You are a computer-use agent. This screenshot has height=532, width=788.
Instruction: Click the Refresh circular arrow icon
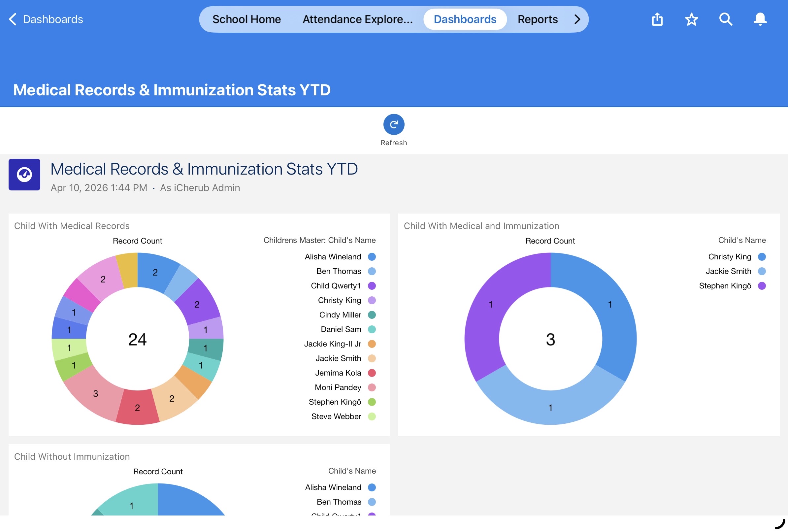394,124
